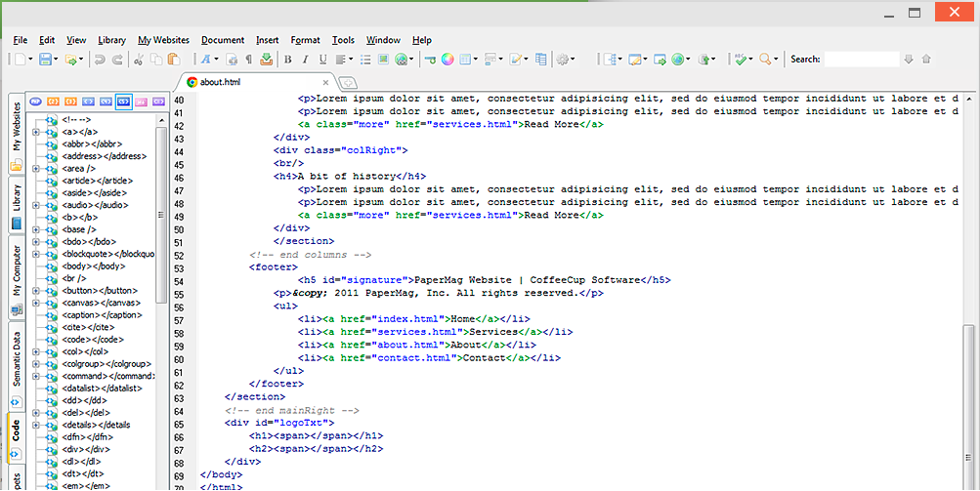Switch to the My Computer side tab
The height and width of the screenshot is (491, 980).
[17, 278]
